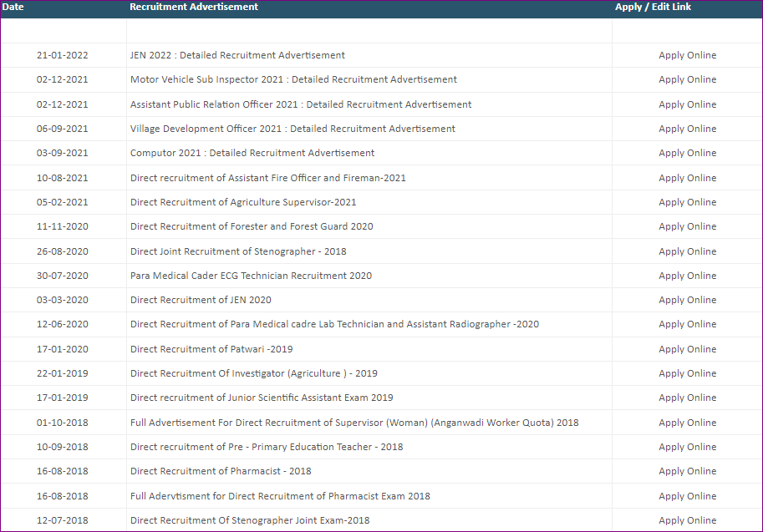Apply Online for Stenographer Joint Exam-2018
763x532 pixels.
click(x=687, y=520)
